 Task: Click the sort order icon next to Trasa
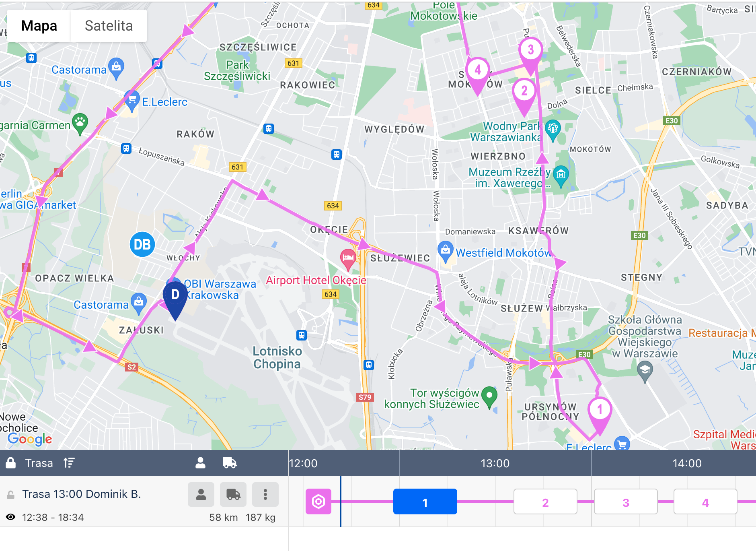pos(69,463)
